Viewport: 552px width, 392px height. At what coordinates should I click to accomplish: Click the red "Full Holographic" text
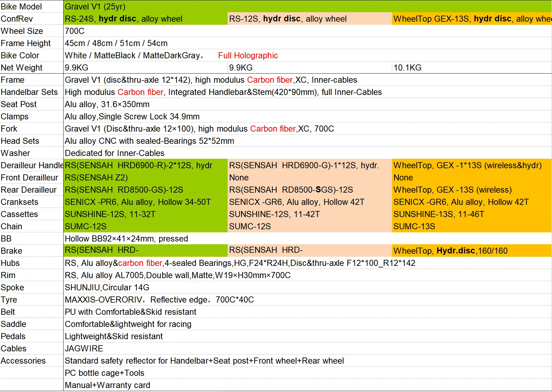[x=248, y=55]
